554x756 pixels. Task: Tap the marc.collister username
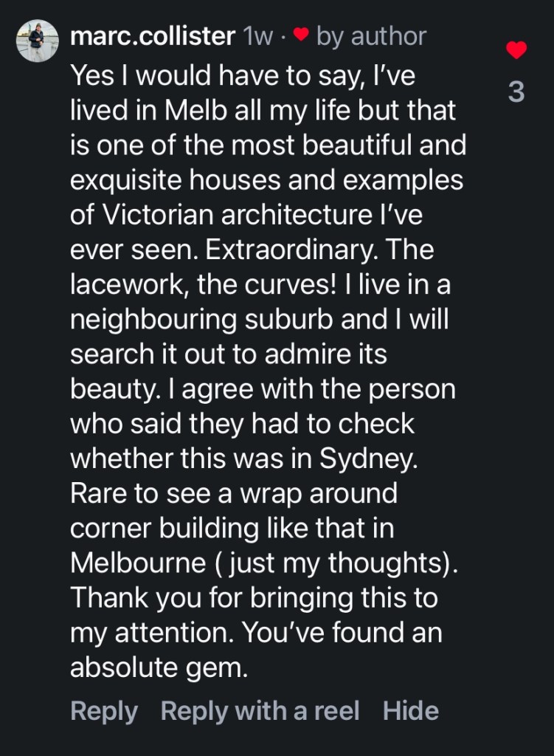point(152,37)
